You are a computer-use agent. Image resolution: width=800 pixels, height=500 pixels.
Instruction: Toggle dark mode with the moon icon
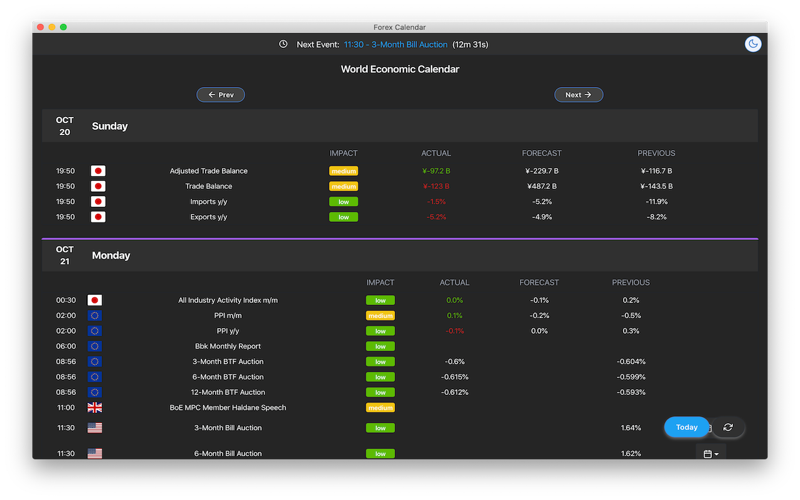click(753, 44)
